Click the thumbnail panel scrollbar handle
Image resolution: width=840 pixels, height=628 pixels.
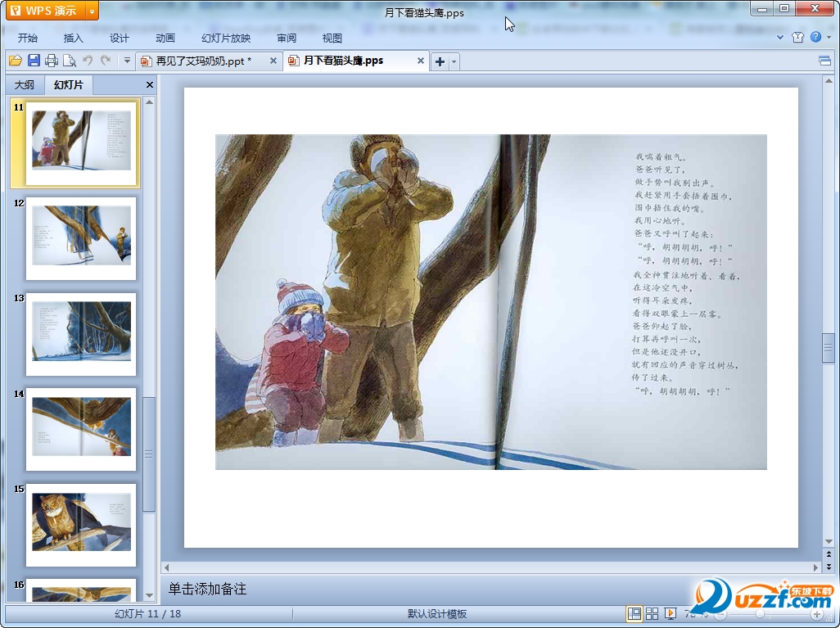click(149, 454)
